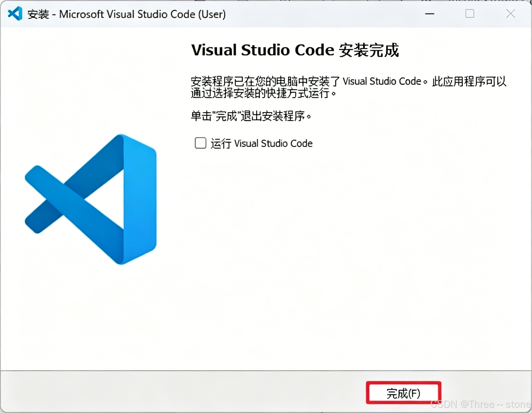The image size is (532, 413).
Task: Close the VS Code installer window
Action: tap(510, 14)
